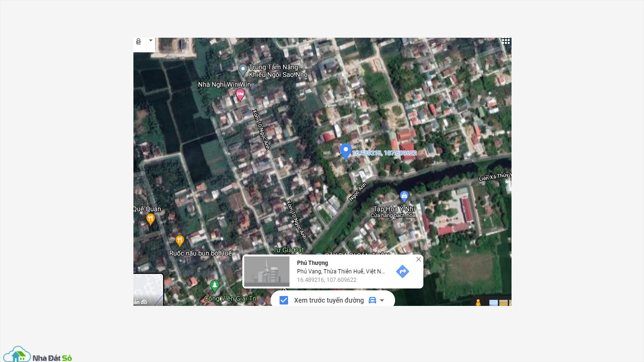644x362 pixels.
Task: Click the blue directions arrow icon
Action: click(402, 271)
